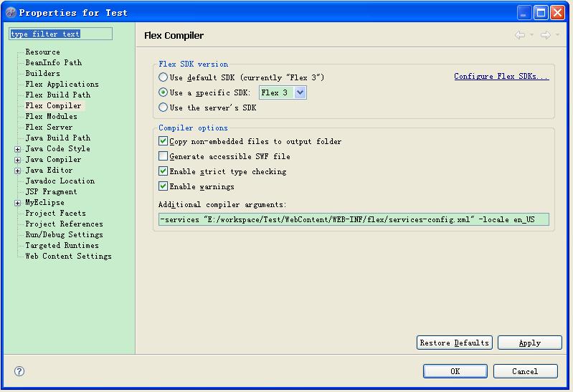573x392 pixels.
Task: Select Resource in the properties tree
Action: (43, 52)
